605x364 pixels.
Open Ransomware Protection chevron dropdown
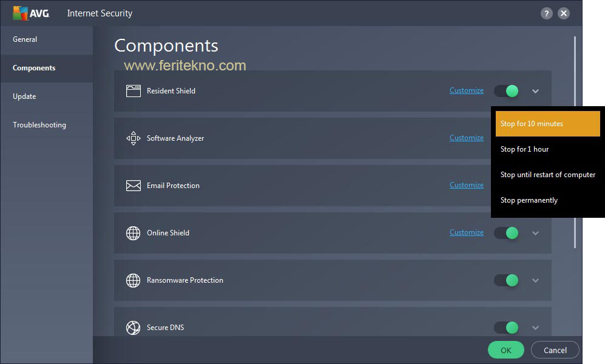pyautogui.click(x=535, y=281)
